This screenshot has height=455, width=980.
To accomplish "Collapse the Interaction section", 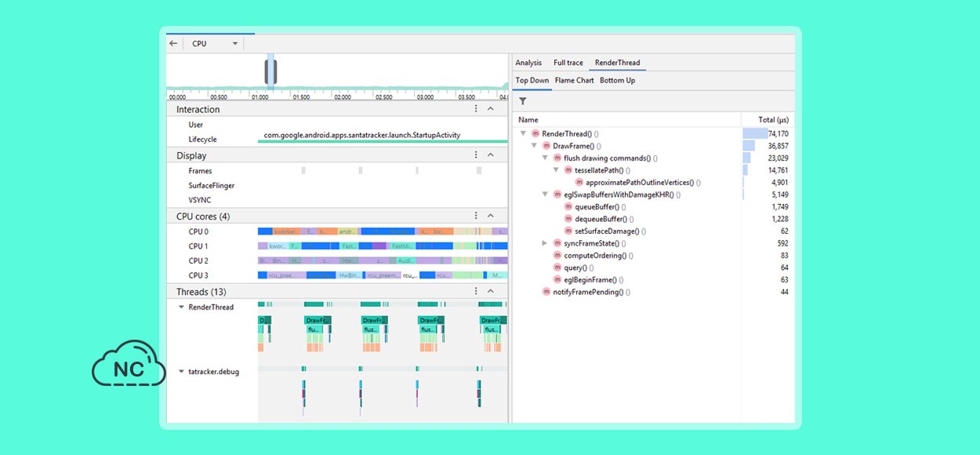I will (x=491, y=110).
